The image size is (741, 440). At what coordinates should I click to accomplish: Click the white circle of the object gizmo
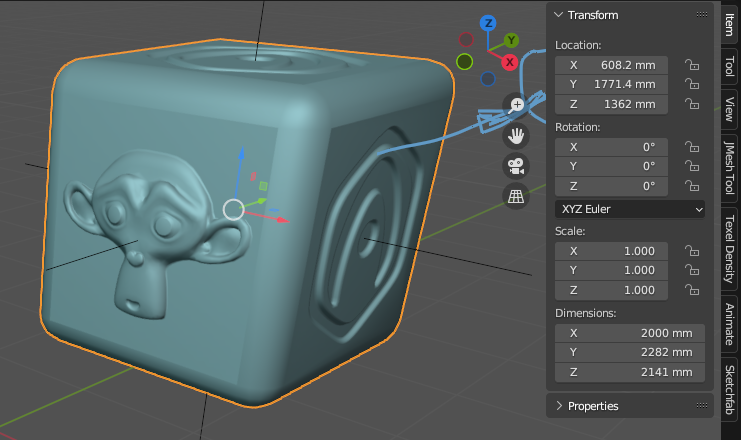233,210
